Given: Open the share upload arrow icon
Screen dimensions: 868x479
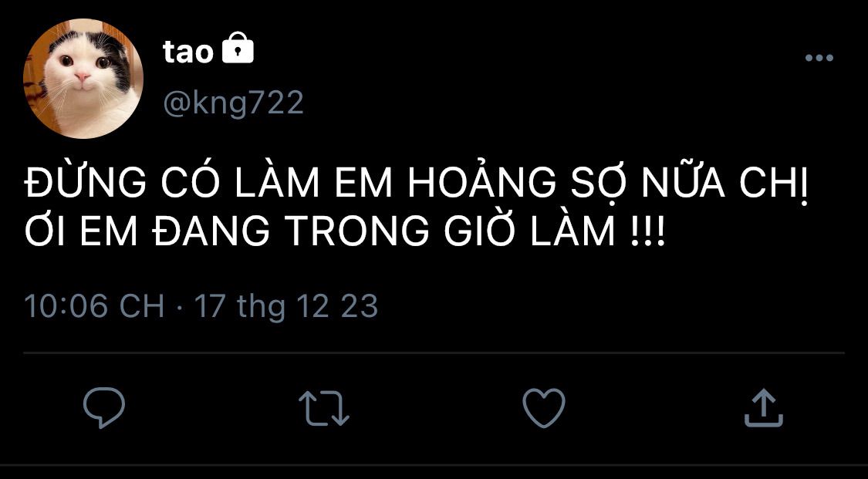Looking at the screenshot, I should click(x=763, y=408).
